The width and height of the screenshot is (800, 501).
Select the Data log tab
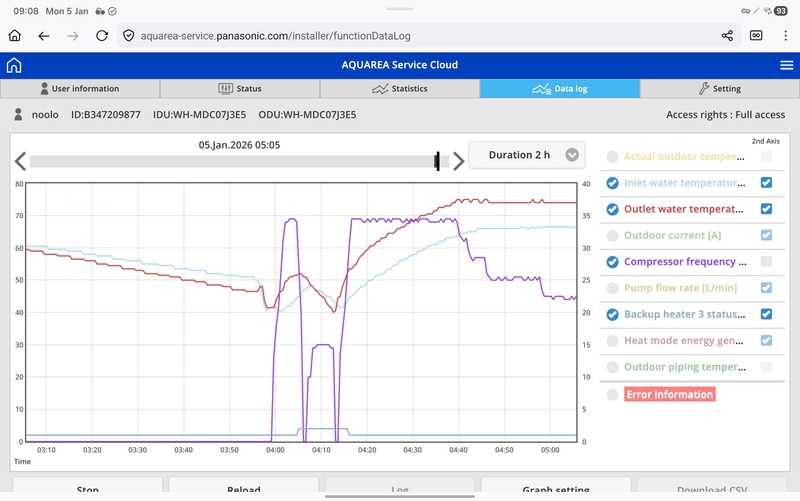[560, 88]
